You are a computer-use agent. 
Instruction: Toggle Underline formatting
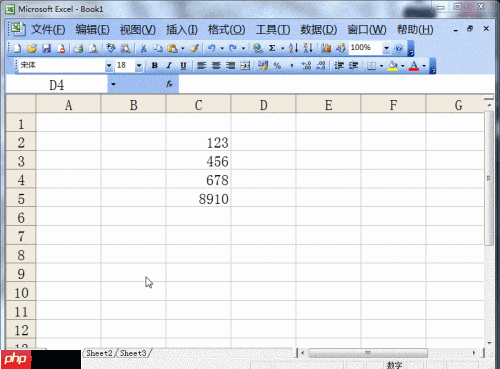pos(183,66)
